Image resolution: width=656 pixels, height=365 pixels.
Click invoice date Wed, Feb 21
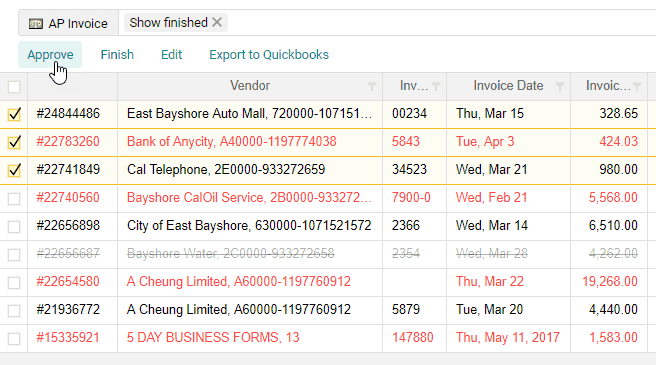pyautogui.click(x=492, y=198)
